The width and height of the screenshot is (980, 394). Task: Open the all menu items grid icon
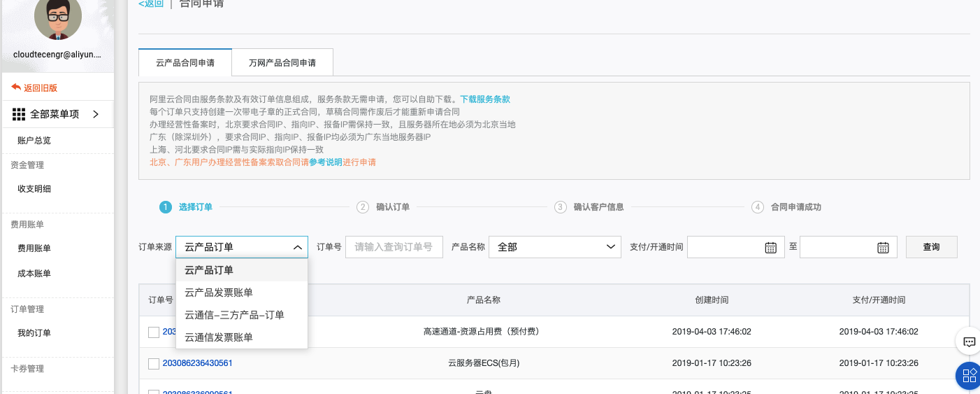tap(19, 114)
